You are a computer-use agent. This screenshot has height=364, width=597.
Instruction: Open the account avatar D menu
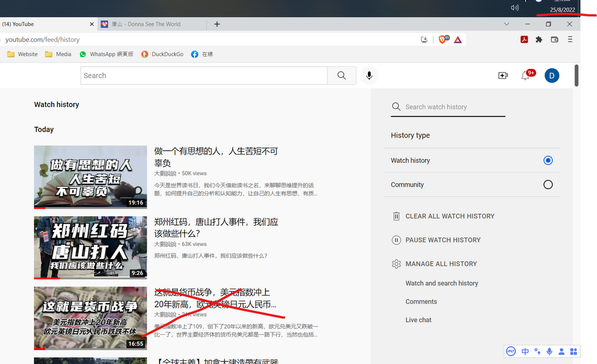coord(552,75)
